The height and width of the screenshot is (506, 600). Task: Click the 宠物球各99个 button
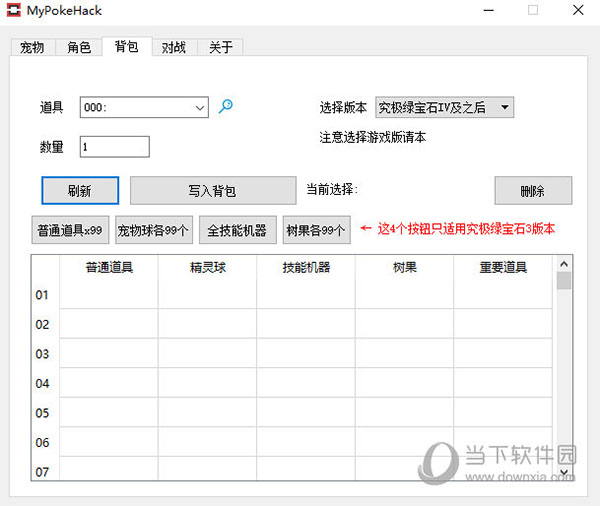(154, 230)
